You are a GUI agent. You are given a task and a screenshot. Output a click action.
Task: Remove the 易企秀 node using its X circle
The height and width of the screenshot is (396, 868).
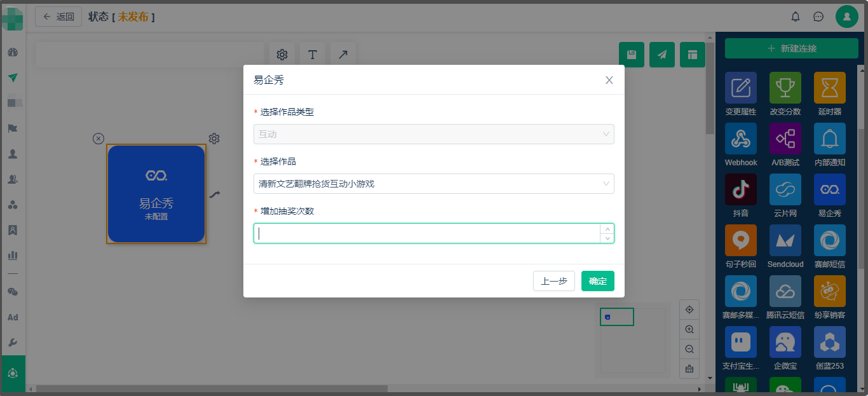[x=98, y=139]
